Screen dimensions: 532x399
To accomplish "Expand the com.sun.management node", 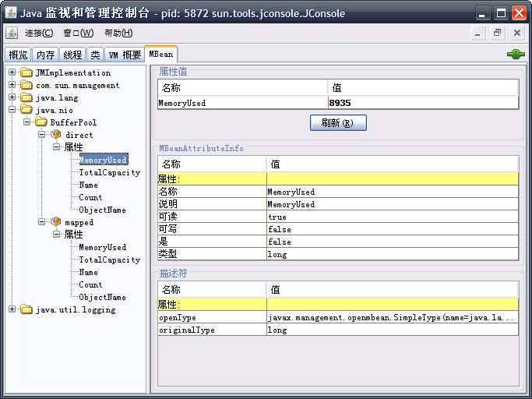I will pos(12,85).
